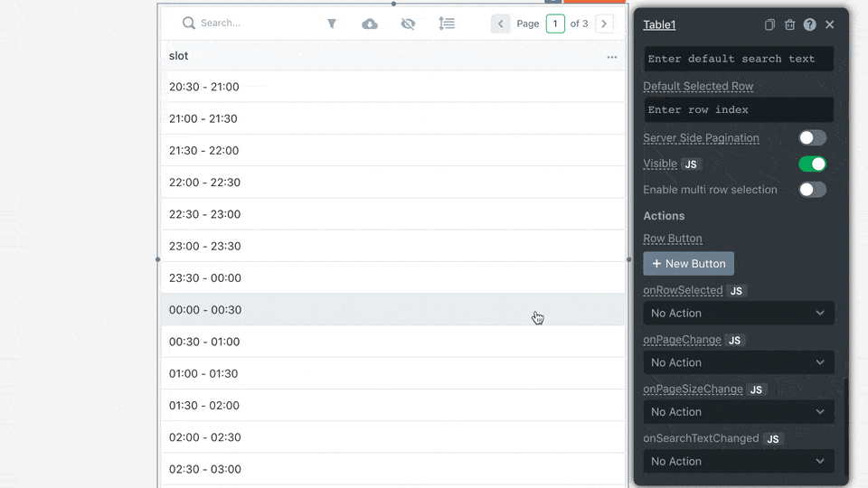868x488 pixels.
Task: Enable multi row selection switch
Action: pyautogui.click(x=812, y=190)
